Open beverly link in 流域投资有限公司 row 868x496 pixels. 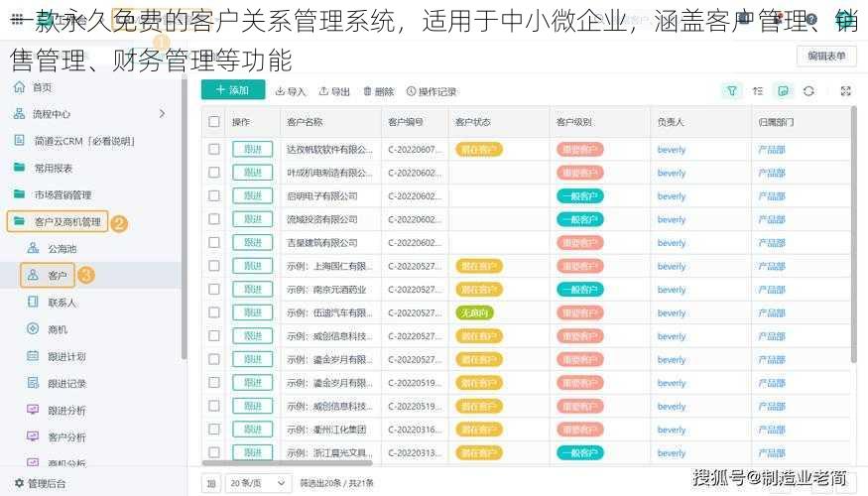tap(672, 219)
